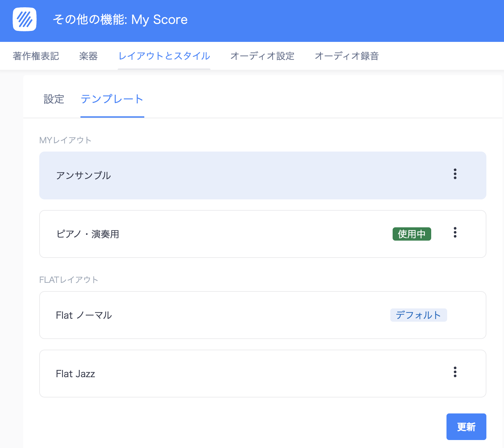Click the green 使用中 badge
This screenshot has width=504, height=448.
(x=412, y=234)
